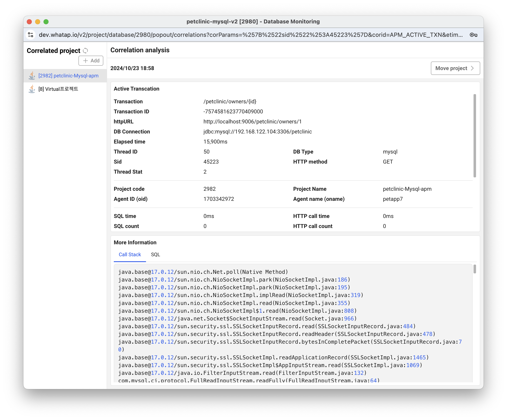Viewport: 507px width, 420px height.
Task: Click the password key icon in address bar
Action: point(474,35)
